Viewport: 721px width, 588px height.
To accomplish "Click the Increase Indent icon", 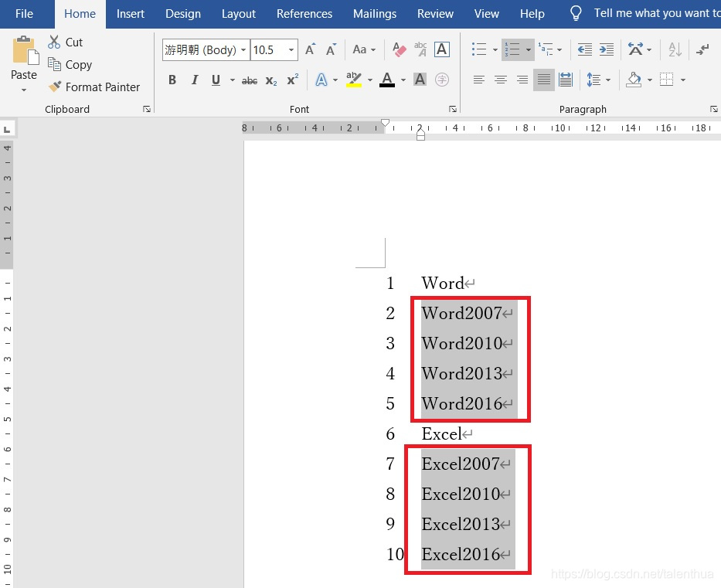I will tap(607, 49).
